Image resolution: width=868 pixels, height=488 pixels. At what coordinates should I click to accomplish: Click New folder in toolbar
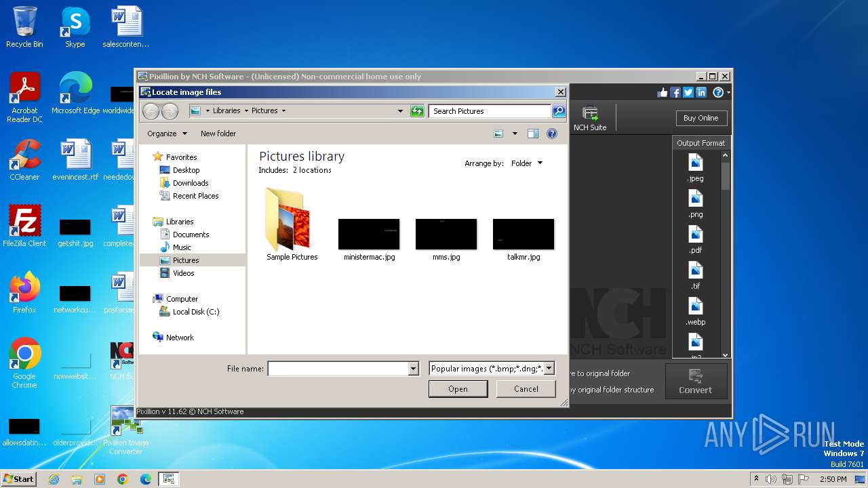pyautogui.click(x=218, y=134)
